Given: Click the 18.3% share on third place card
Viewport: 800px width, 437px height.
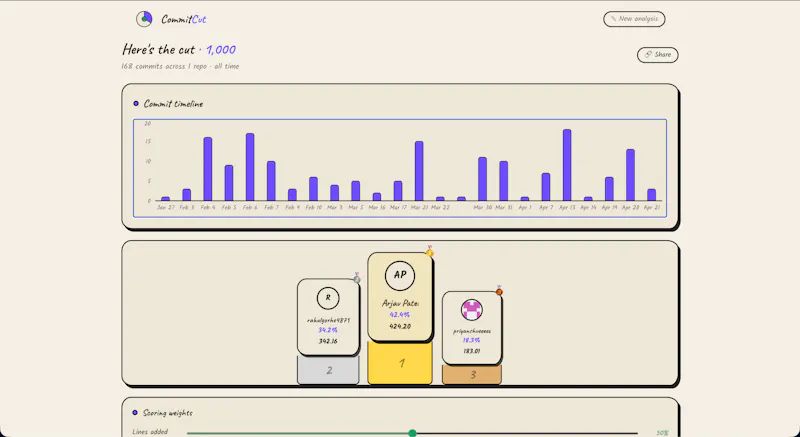Looking at the screenshot, I should coord(471,340).
